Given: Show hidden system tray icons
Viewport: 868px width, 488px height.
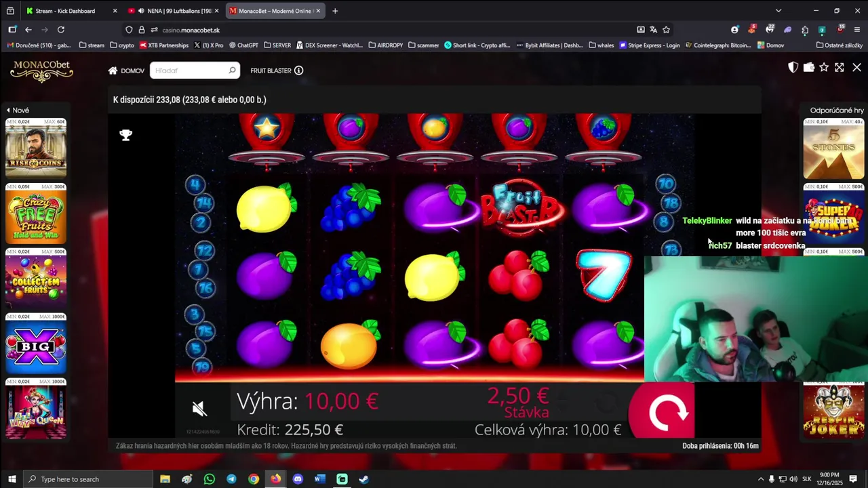Looking at the screenshot, I should (x=760, y=479).
